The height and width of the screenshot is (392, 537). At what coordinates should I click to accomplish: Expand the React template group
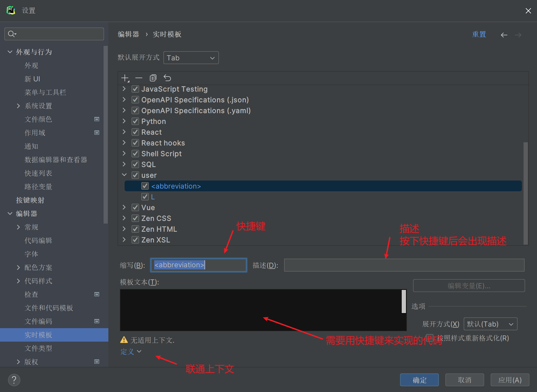pos(124,132)
